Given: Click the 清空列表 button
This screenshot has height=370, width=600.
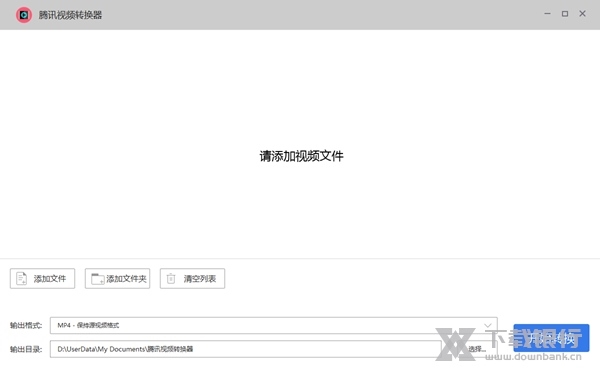Looking at the screenshot, I should coord(192,279).
